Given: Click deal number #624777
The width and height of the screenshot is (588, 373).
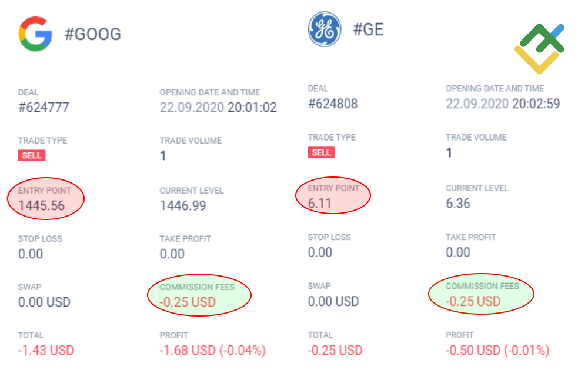Looking at the screenshot, I should pos(44,107).
